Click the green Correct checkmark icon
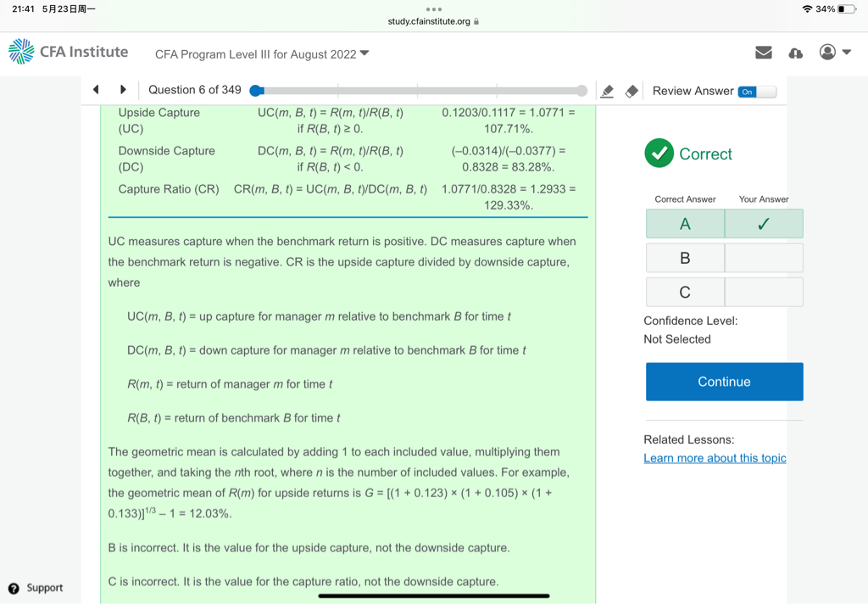 pos(659,153)
